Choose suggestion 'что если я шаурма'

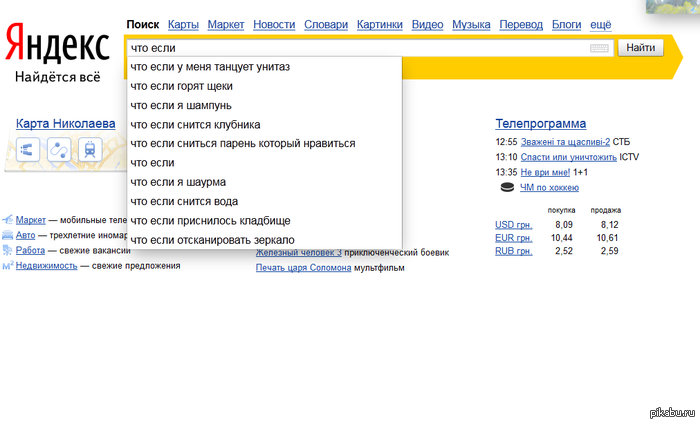(178, 182)
